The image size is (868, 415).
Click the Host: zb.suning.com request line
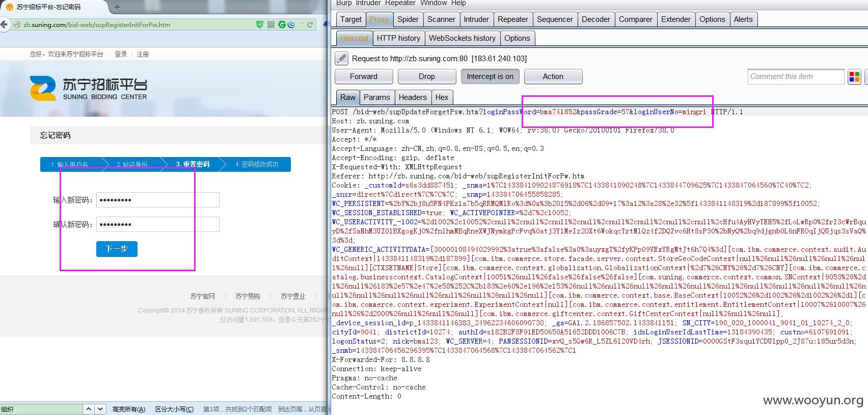370,121
